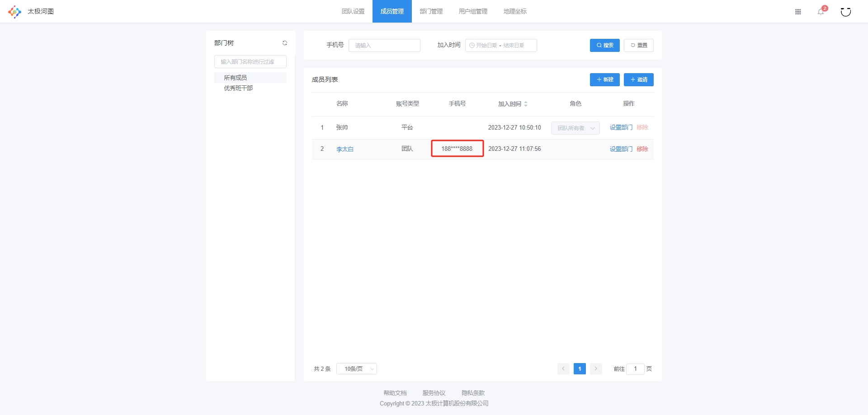Image resolution: width=868 pixels, height=415 pixels.
Task: Select page 1 in pagination
Action: point(580,369)
